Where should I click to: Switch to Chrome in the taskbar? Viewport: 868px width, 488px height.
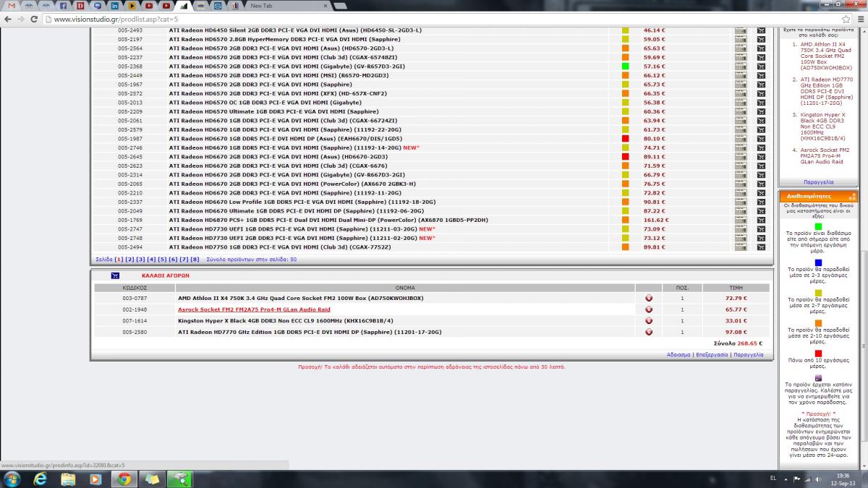pyautogui.click(x=124, y=479)
